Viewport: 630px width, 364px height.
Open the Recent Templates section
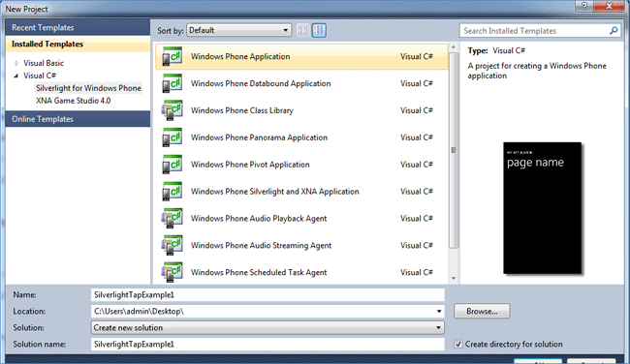tap(78, 27)
